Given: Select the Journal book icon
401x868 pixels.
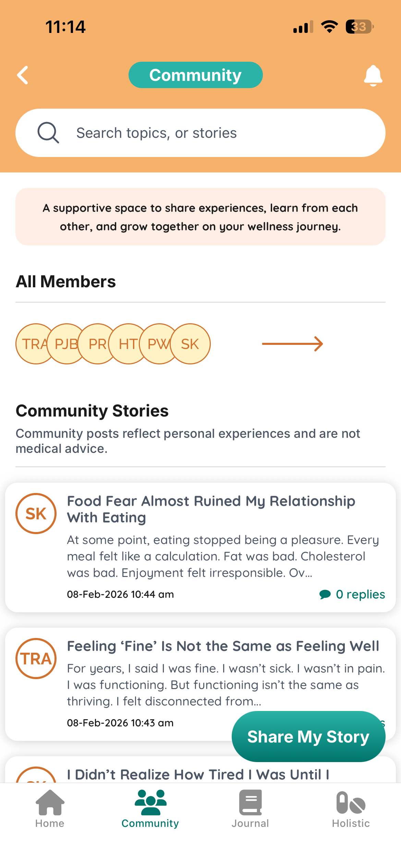Looking at the screenshot, I should pyautogui.click(x=251, y=803).
